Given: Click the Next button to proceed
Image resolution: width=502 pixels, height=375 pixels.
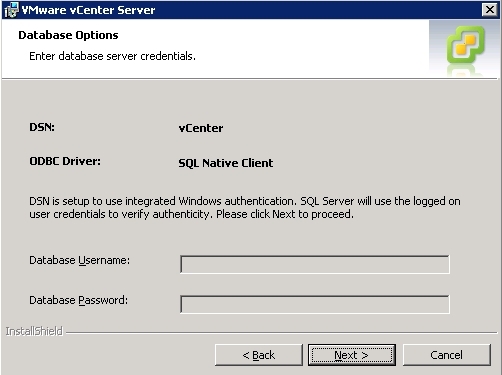Looking at the screenshot, I should point(352,355).
